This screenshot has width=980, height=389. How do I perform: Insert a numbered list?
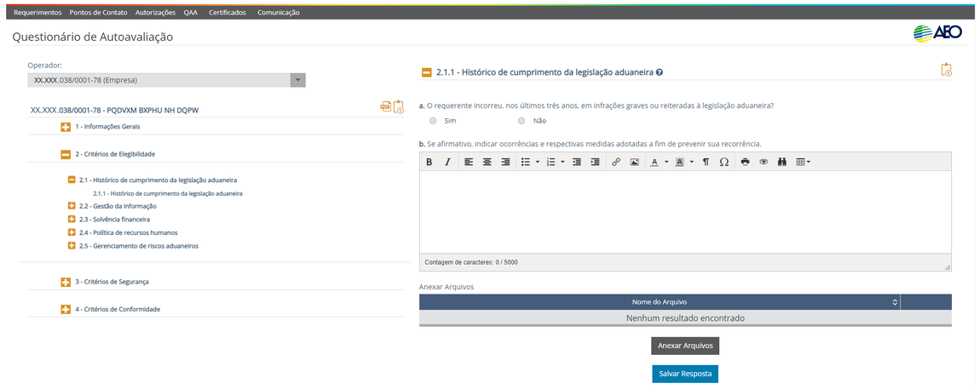tap(551, 162)
